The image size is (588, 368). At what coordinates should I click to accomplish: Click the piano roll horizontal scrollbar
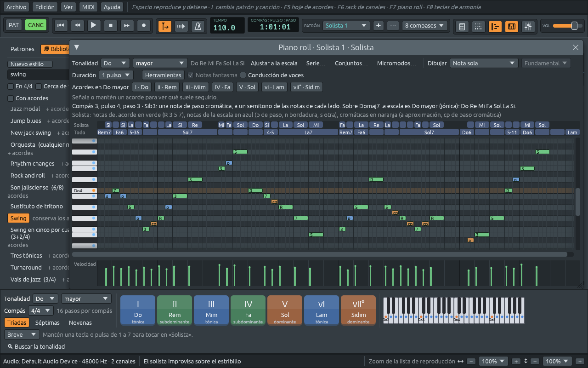coord(320,254)
